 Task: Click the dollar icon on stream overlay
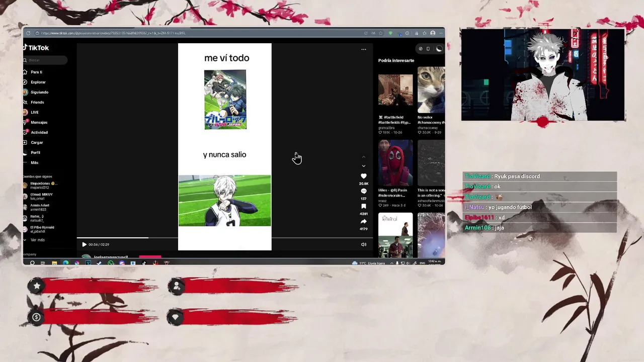click(x=36, y=317)
